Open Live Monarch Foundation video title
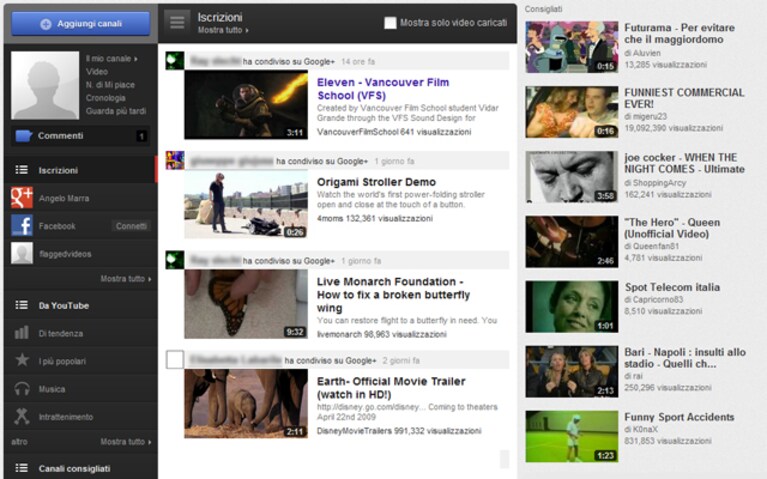The height and width of the screenshot is (479, 767). pyautogui.click(x=393, y=295)
